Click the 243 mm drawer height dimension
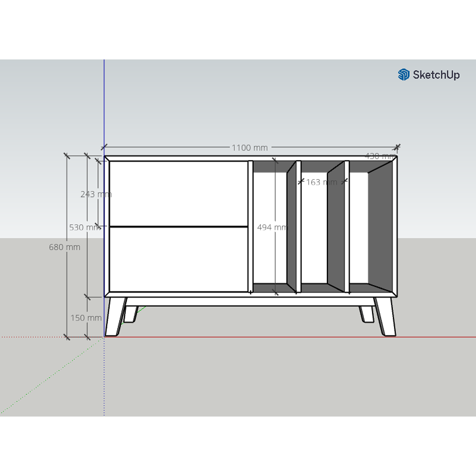 tap(95, 194)
